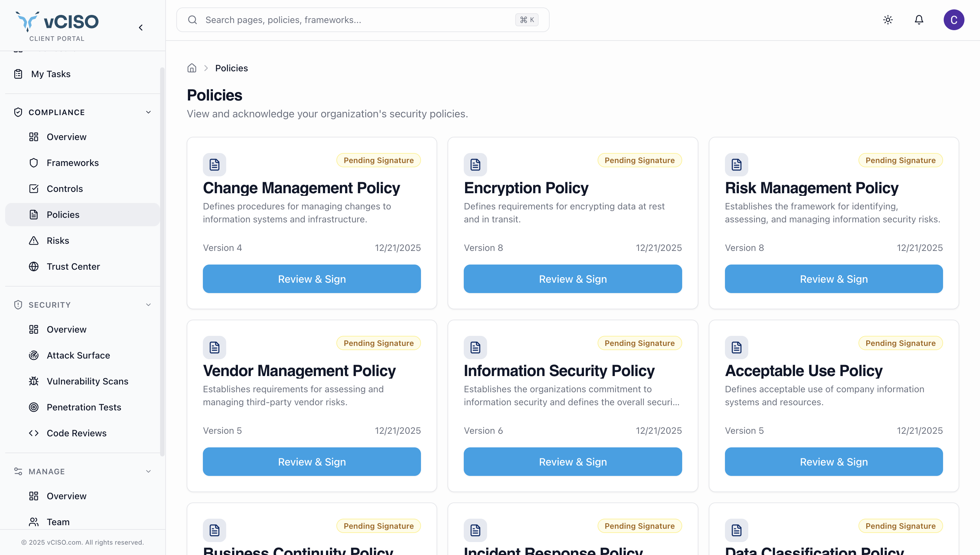Click the Encryption Policy title

[x=526, y=188]
